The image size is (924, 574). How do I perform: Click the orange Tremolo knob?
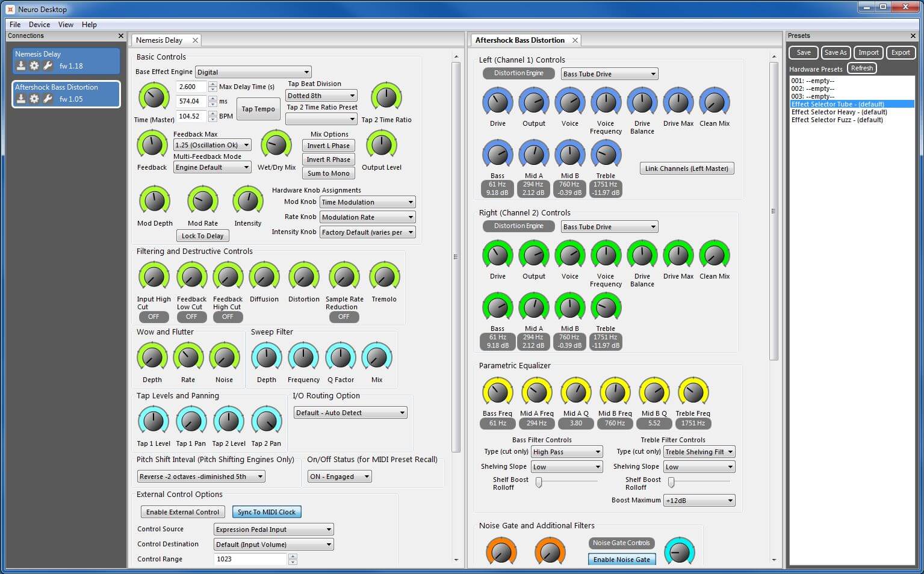click(384, 277)
